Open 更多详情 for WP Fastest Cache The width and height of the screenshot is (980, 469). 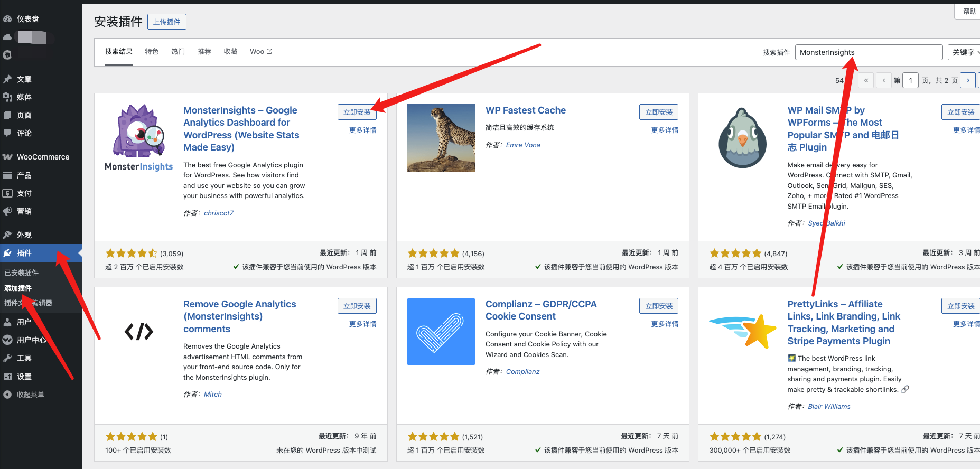[x=665, y=130]
